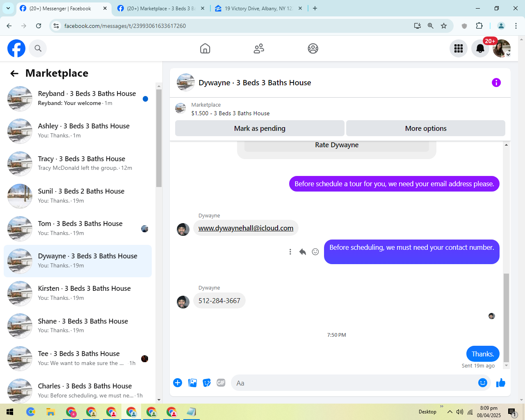The height and width of the screenshot is (420, 525).
Task: Click the Rate Dywayne button
Action: pos(337,145)
